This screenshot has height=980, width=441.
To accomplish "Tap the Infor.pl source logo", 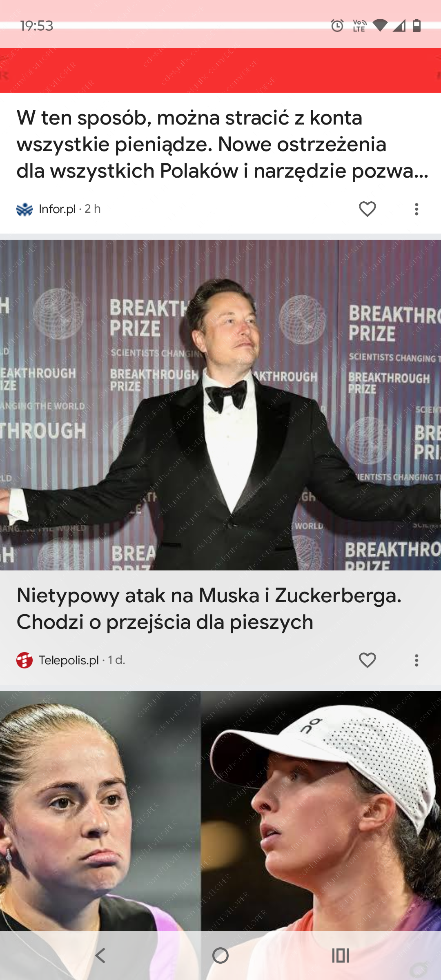I will tap(24, 209).
